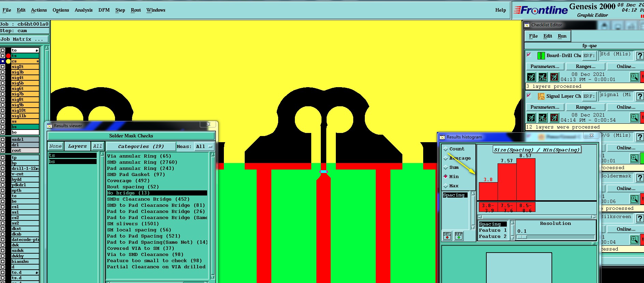Viewport: 644px width, 283px height.
Task: Open the Rout menu
Action: [x=136, y=10]
